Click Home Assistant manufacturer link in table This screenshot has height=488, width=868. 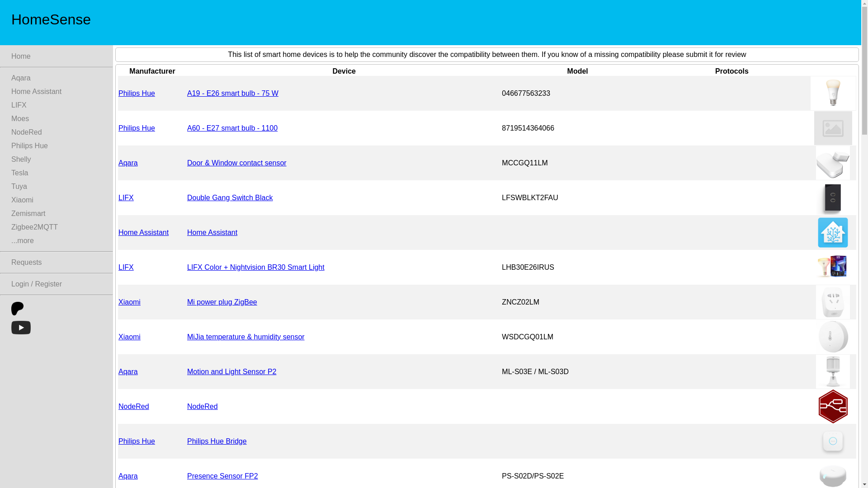[143, 233]
